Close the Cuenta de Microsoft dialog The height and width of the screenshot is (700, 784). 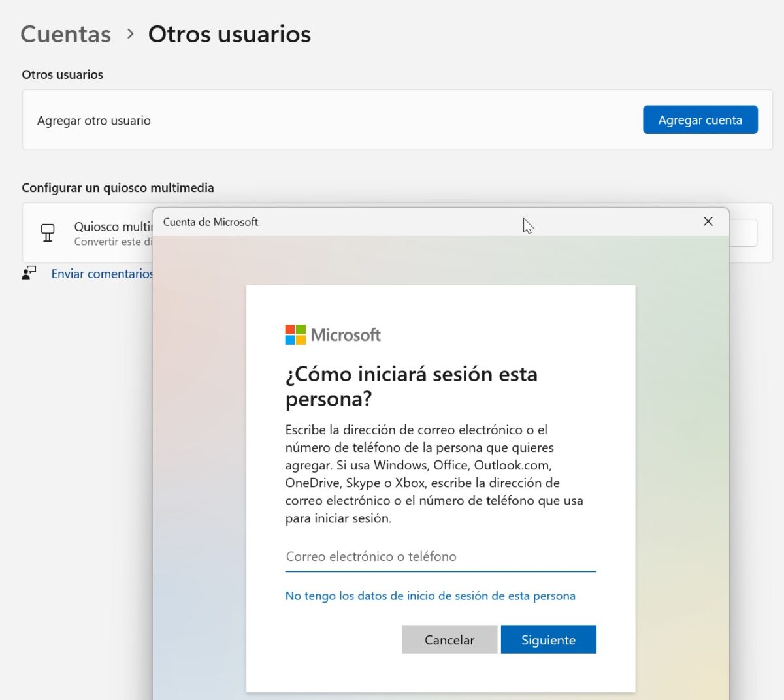(x=708, y=221)
